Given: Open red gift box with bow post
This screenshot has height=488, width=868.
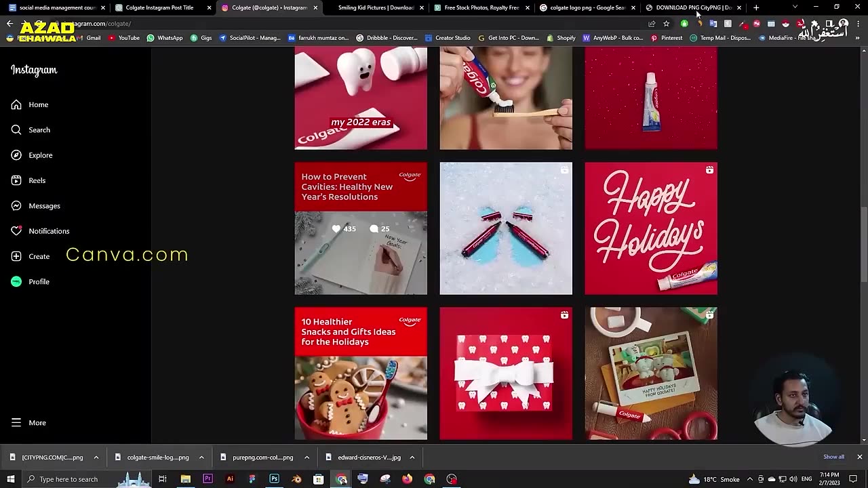Looking at the screenshot, I should pos(506,373).
